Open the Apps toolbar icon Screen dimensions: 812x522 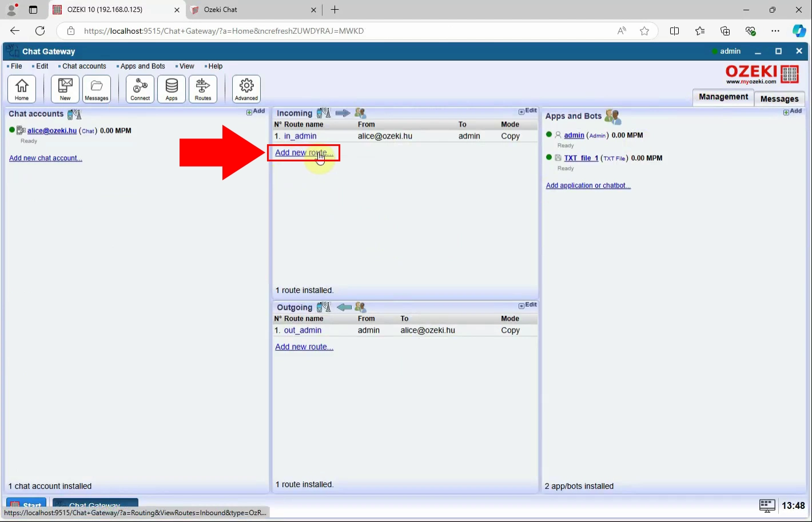tap(172, 89)
